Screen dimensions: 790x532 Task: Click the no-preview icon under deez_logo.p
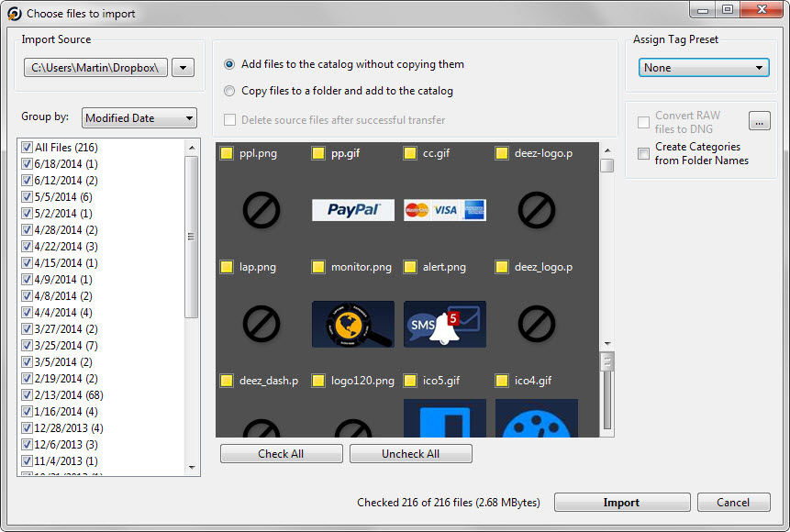pyautogui.click(x=537, y=324)
